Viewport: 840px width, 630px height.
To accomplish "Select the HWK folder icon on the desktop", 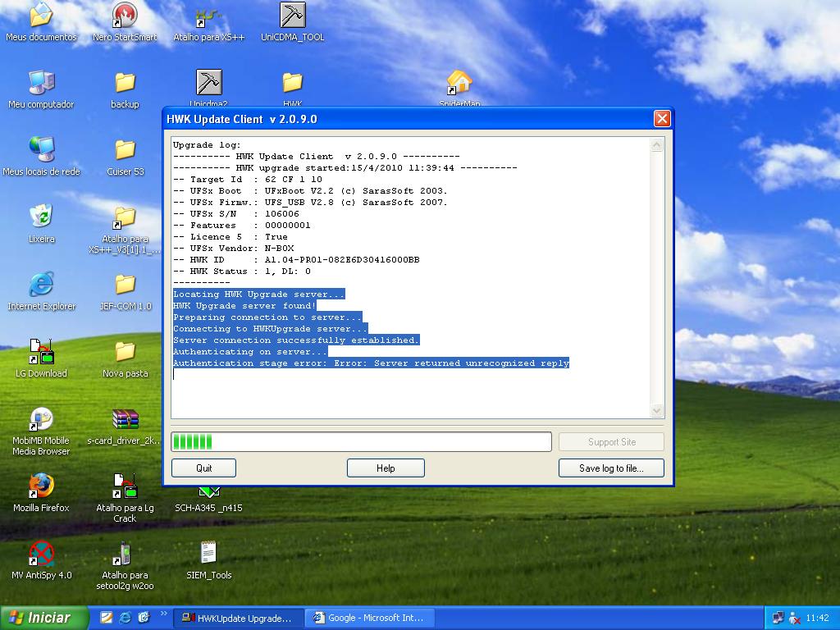I will click(x=293, y=89).
